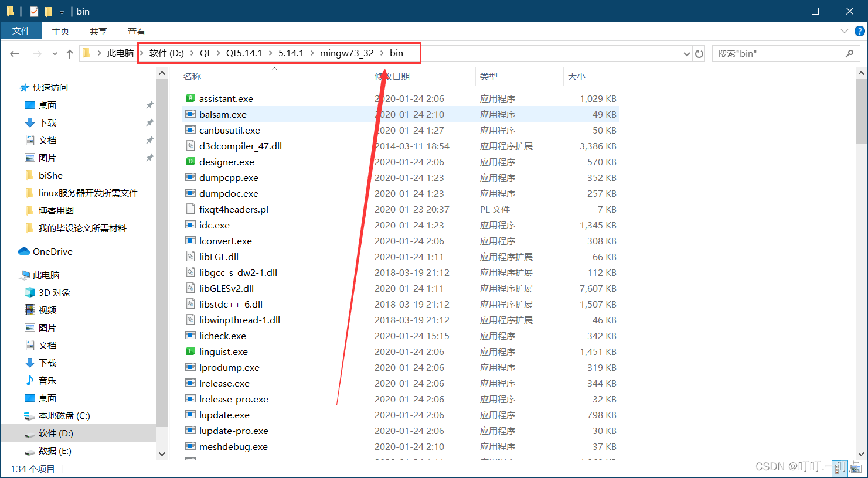Select 此电脑 in the navigation pane
The image size is (868, 478).
[46, 275]
